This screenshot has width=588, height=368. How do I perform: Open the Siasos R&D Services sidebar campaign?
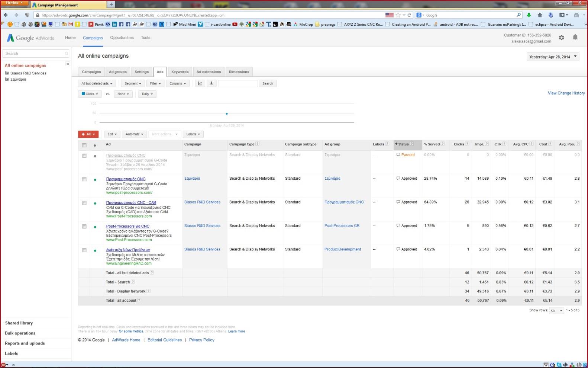pos(28,73)
